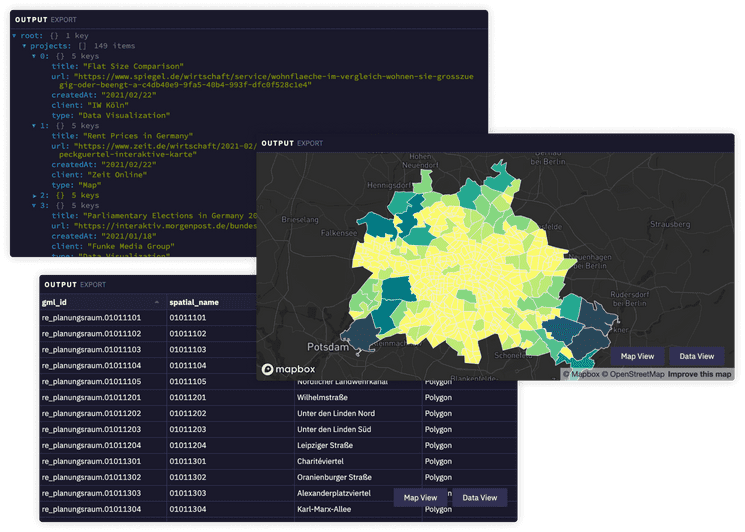The width and height of the screenshot is (745, 532).
Task: Collapse item 1 in the projects tree
Action: [x=33, y=125]
